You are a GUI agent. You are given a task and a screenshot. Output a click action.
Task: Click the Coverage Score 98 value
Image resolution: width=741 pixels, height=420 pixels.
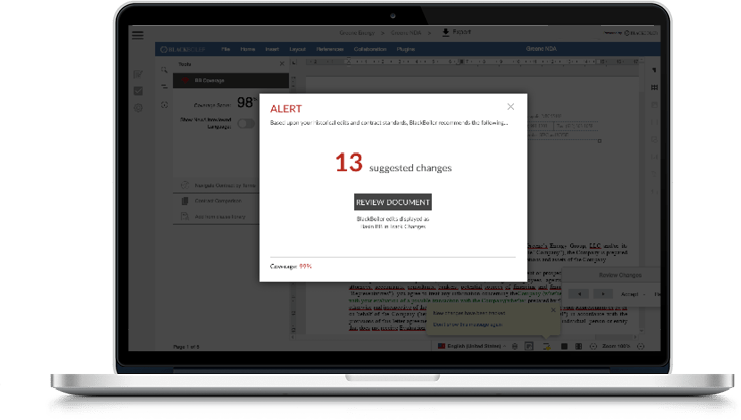(246, 103)
